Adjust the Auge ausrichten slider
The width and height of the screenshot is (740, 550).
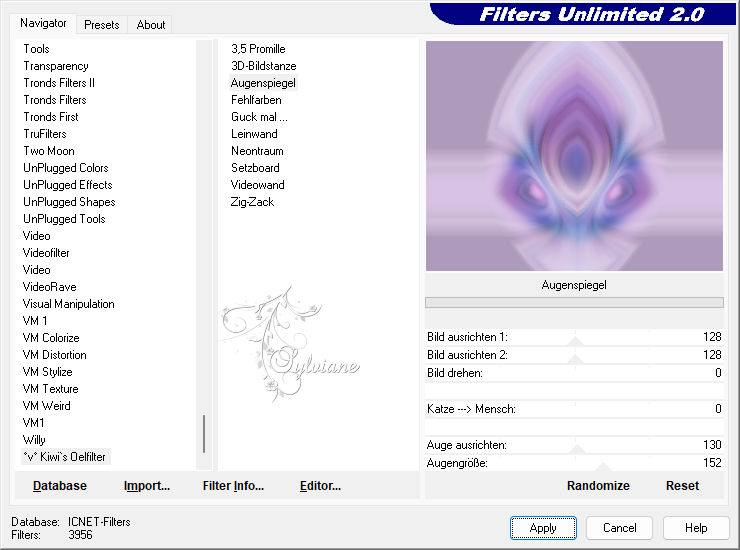pos(574,445)
